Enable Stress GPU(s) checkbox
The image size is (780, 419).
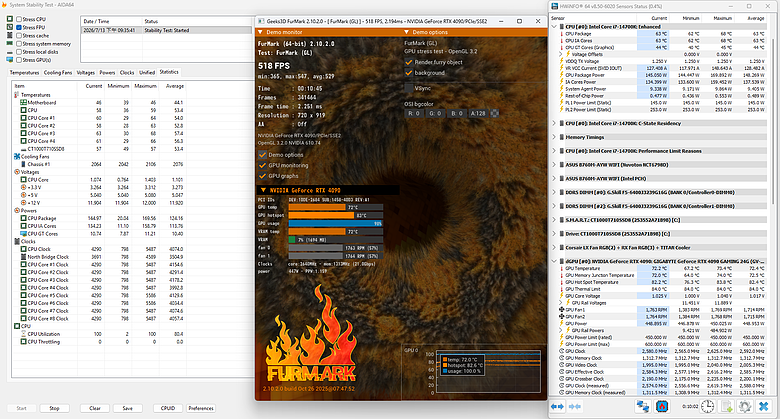click(19, 60)
